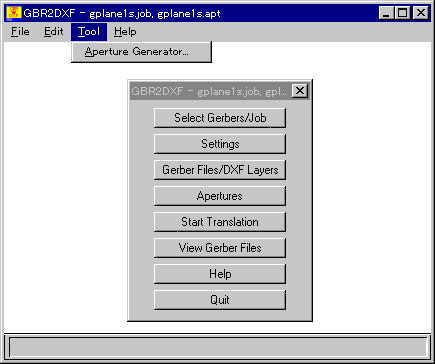The width and height of the screenshot is (435, 364).
Task: Open the Help menu in the menu bar
Action: click(125, 32)
